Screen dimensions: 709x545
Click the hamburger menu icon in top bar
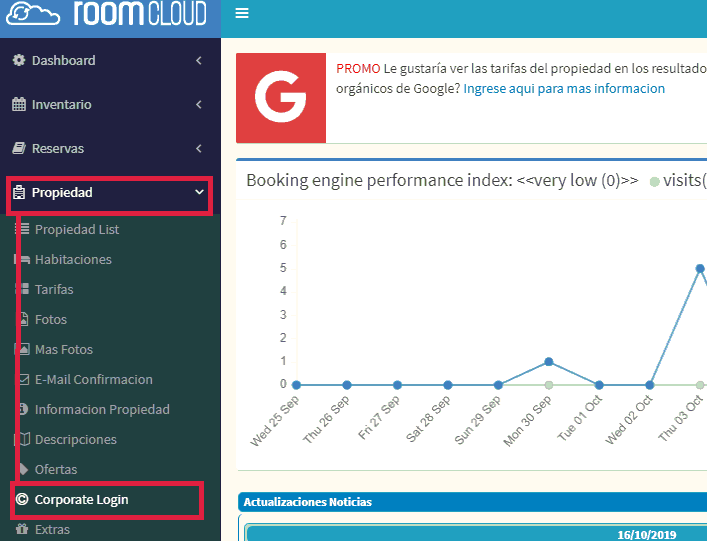pos(242,14)
